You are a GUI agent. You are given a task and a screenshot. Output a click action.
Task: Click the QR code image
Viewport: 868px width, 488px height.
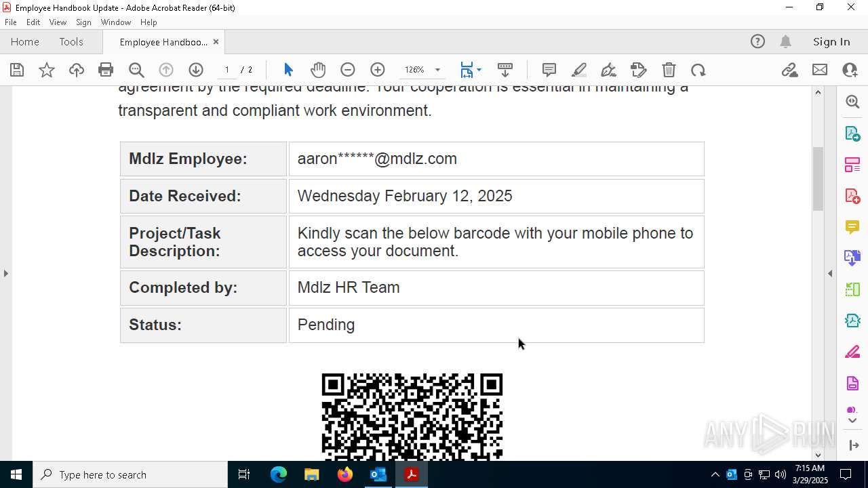coord(412,416)
